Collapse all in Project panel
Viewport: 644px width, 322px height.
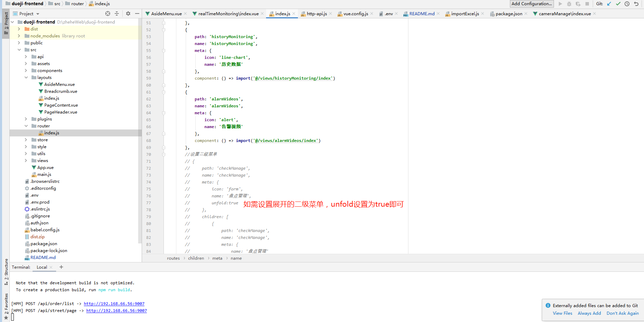(117, 14)
